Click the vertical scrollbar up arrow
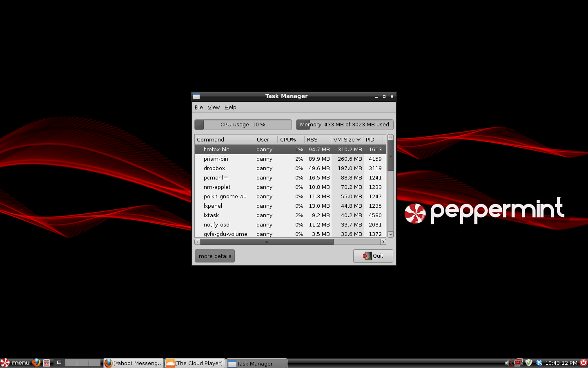The height and width of the screenshot is (368, 588). pyautogui.click(x=390, y=137)
